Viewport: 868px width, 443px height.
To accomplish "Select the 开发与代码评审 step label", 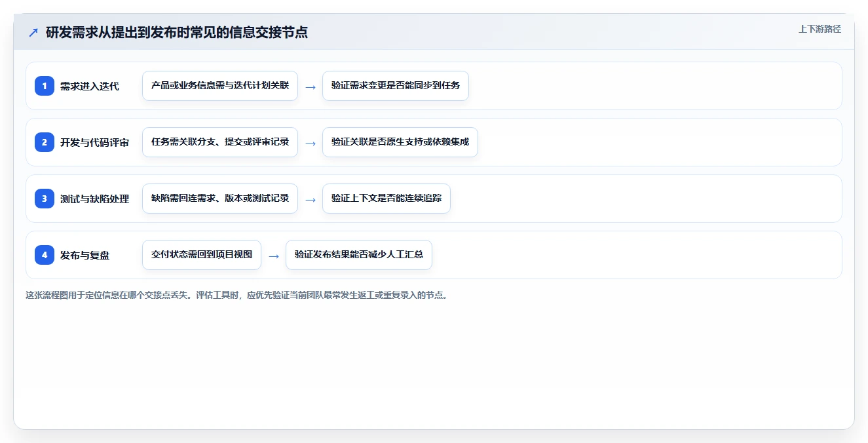I will (x=94, y=142).
